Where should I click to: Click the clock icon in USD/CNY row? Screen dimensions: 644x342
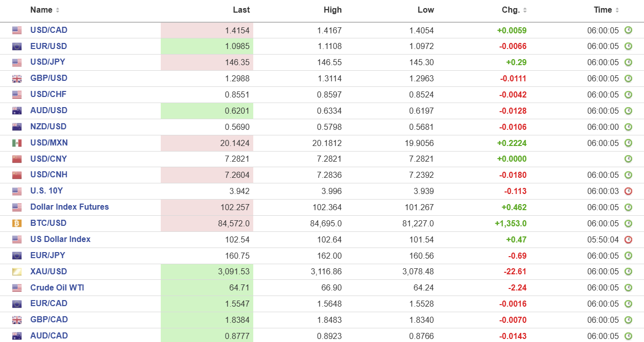tap(628, 159)
